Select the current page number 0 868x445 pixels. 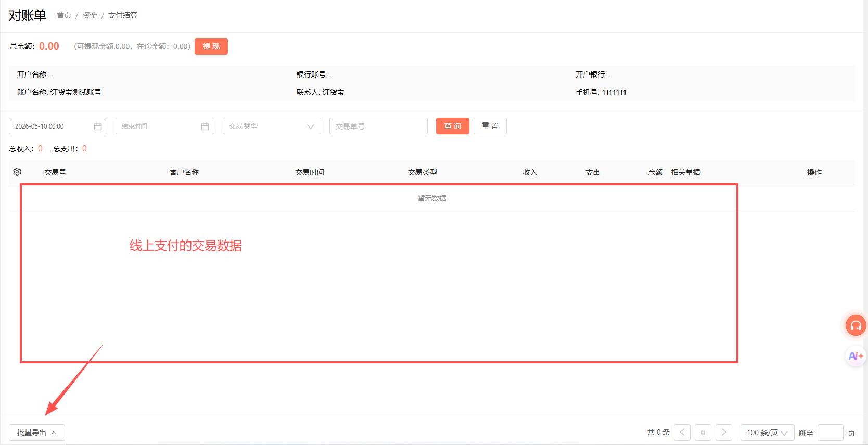click(x=703, y=433)
